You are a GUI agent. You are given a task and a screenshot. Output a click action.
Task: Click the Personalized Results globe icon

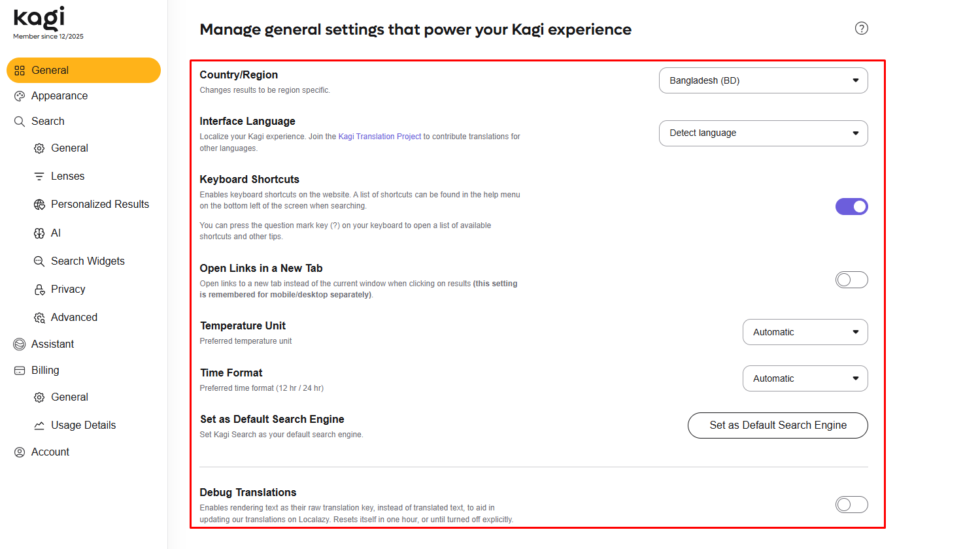point(39,205)
